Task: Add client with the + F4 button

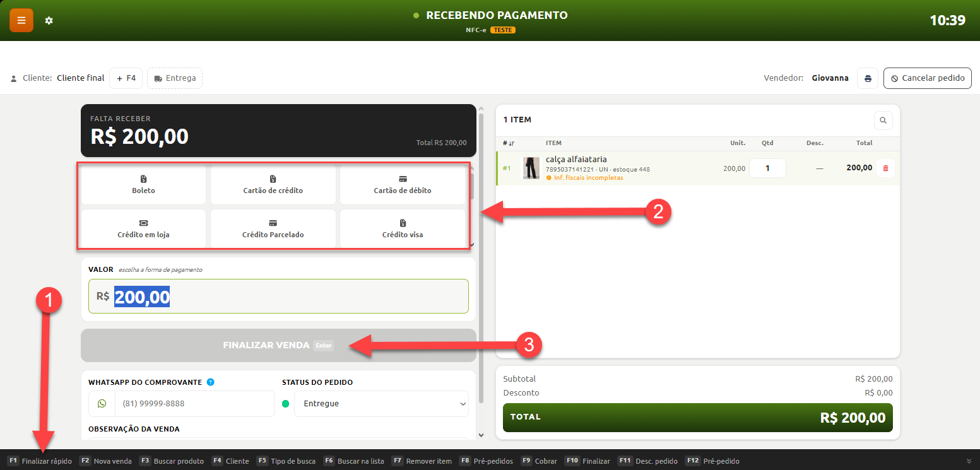Action: click(x=126, y=78)
